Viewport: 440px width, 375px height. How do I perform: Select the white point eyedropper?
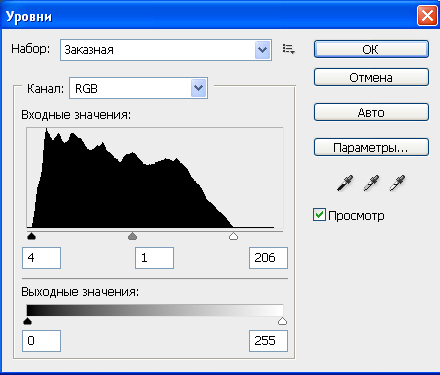click(x=397, y=183)
